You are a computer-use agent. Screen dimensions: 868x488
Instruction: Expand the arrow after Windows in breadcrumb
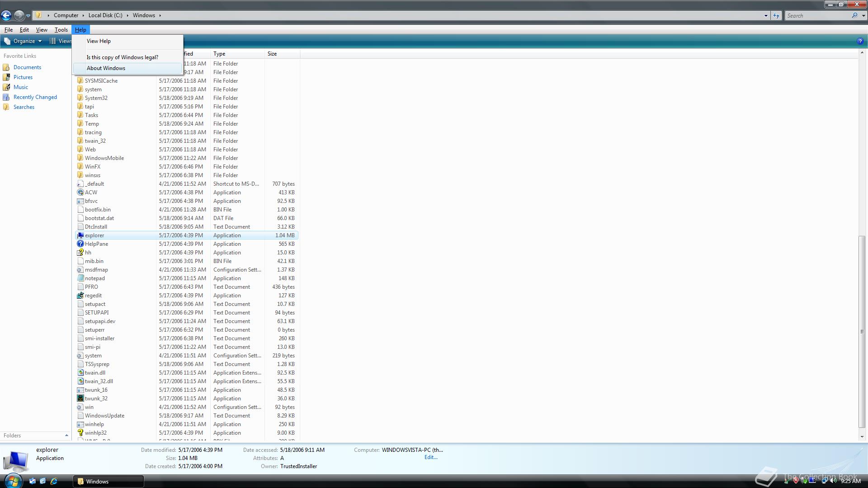tap(160, 15)
